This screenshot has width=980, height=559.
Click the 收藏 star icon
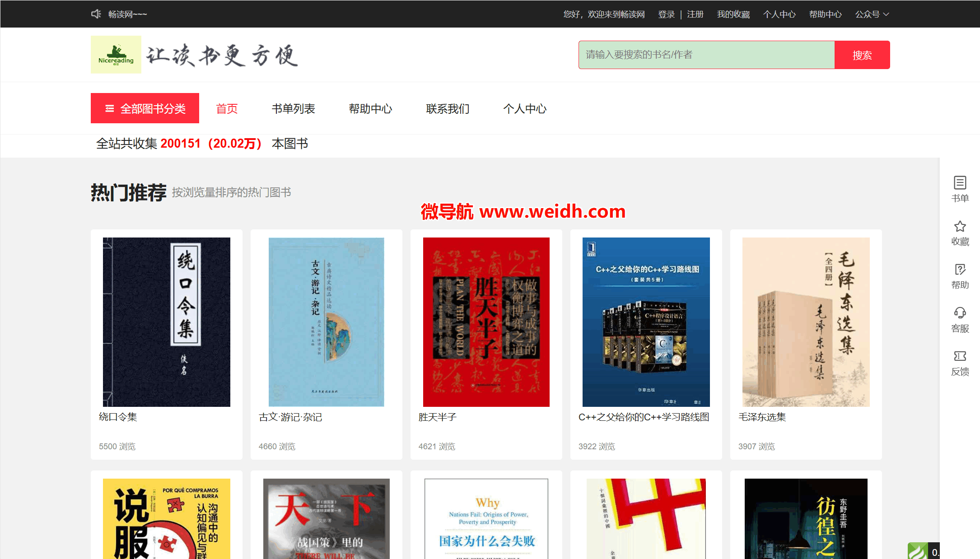(x=960, y=226)
